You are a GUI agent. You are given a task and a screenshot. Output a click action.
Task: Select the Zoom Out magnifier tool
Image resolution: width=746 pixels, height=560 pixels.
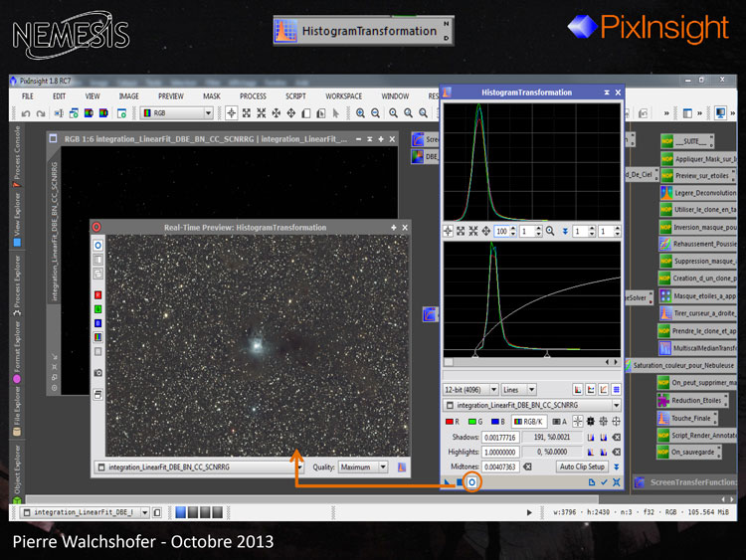(375, 113)
